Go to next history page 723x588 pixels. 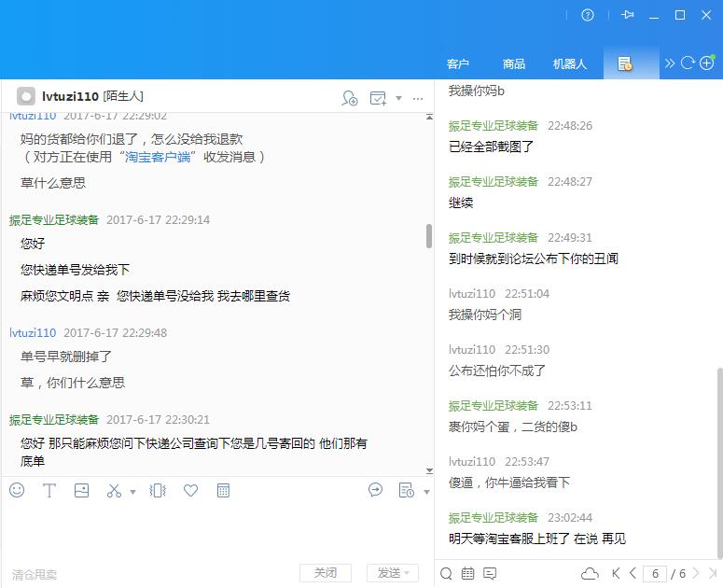pos(696,573)
